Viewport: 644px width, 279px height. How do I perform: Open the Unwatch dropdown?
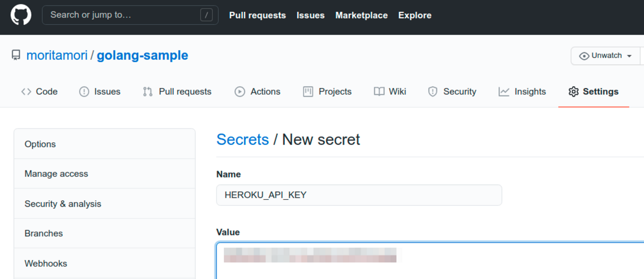pos(605,56)
